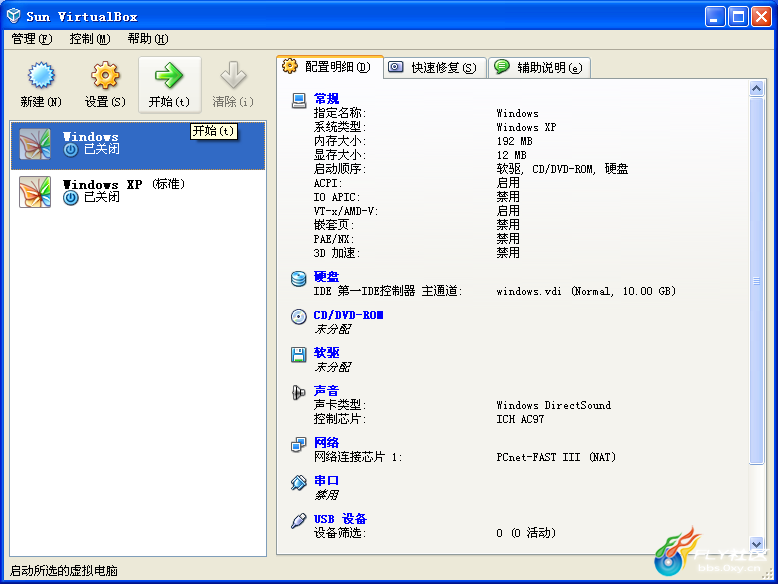The width and height of the screenshot is (778, 584).
Task: Click the windows.vdi hard disk value
Action: point(586,291)
